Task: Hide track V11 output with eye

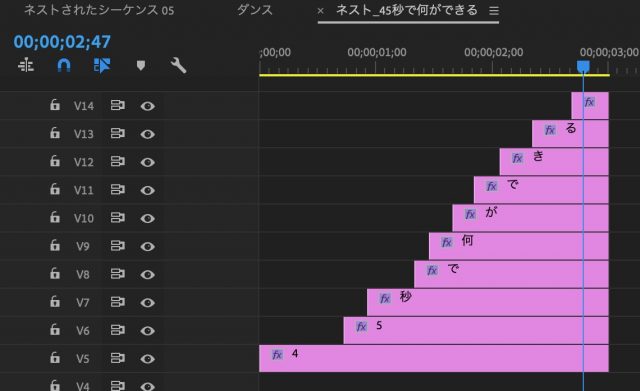Action: click(147, 191)
